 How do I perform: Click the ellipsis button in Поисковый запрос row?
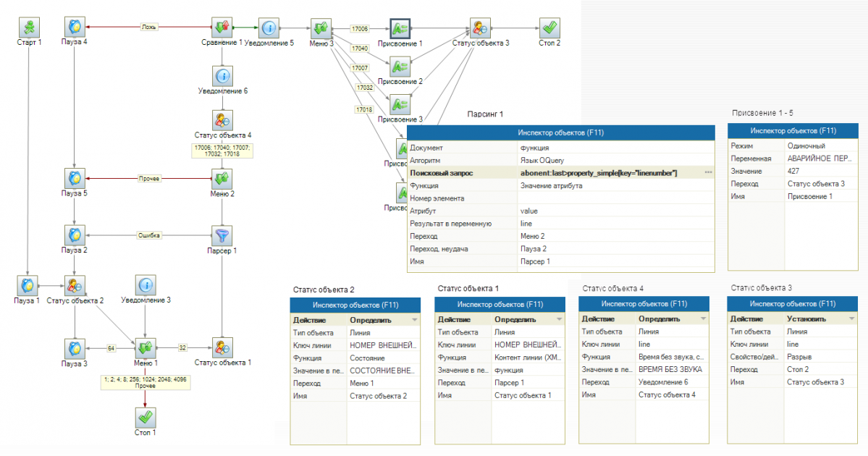[708, 172]
